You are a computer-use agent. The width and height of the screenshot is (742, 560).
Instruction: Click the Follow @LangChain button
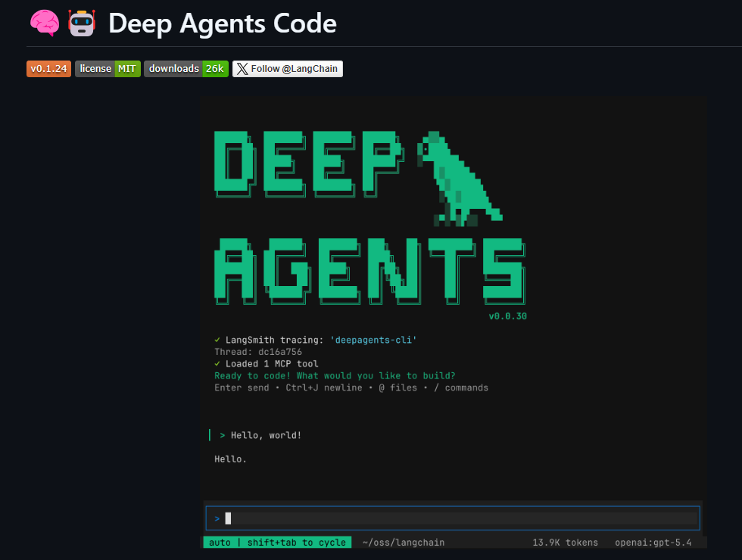[288, 69]
